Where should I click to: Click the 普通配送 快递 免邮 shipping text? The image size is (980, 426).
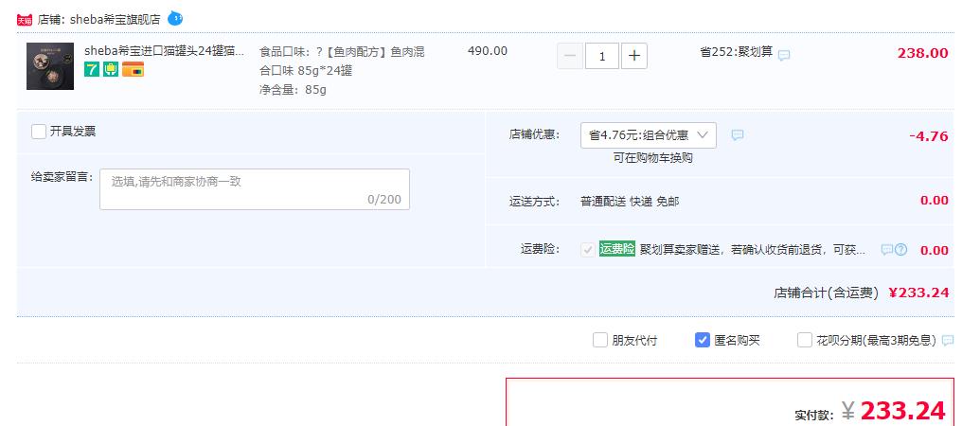point(630,201)
